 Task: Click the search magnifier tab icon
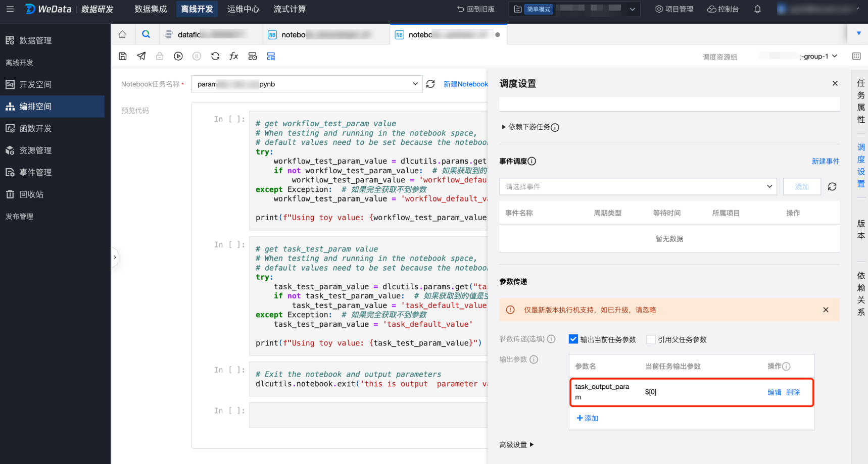(x=146, y=34)
